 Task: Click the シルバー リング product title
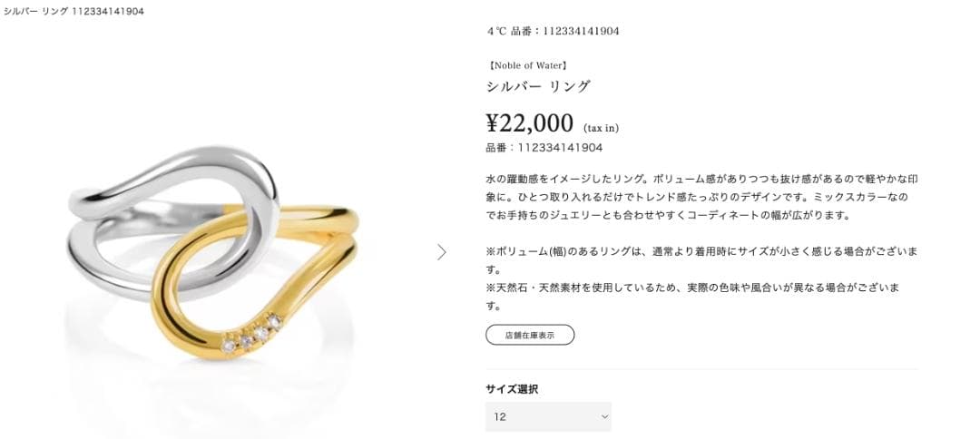click(x=538, y=87)
